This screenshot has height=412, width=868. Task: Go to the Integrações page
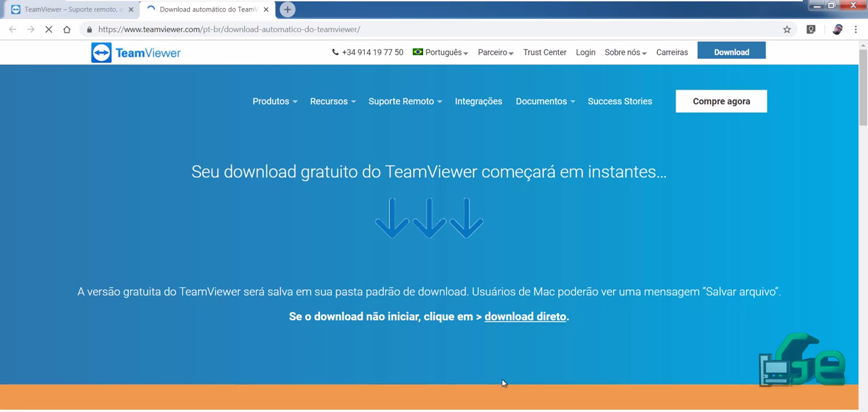click(x=479, y=101)
